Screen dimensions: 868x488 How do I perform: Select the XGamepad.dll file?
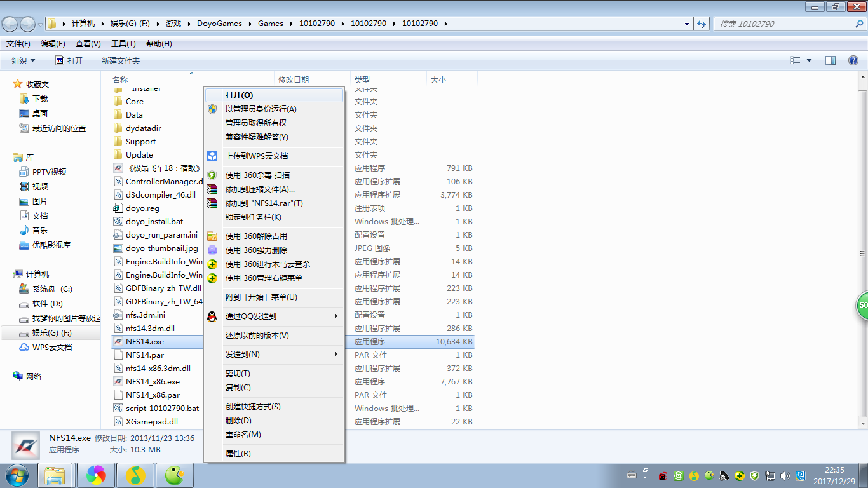pyautogui.click(x=152, y=421)
